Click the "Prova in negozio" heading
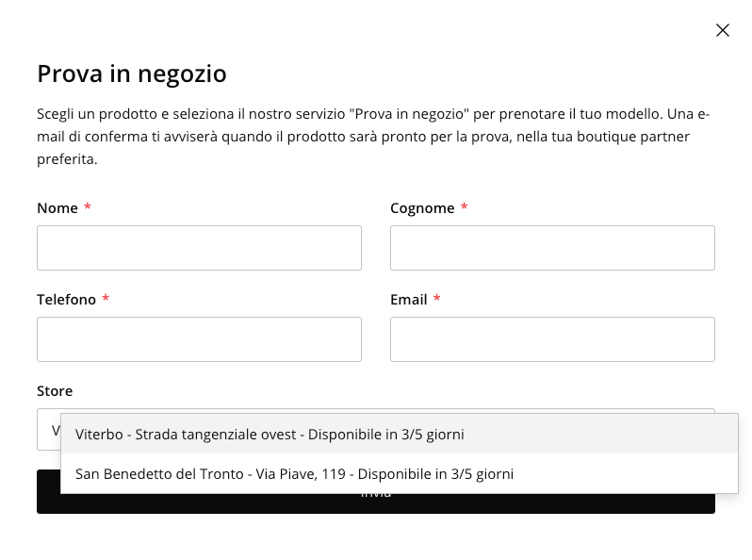The image size is (752, 560). (132, 74)
